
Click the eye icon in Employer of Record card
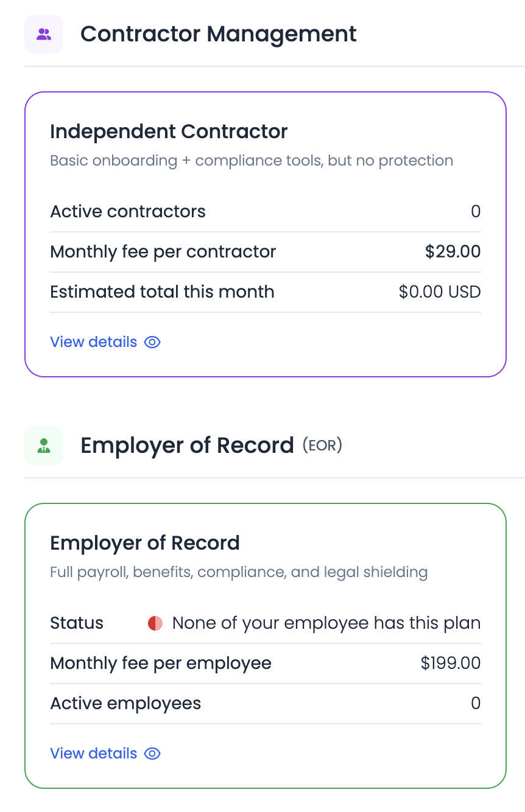pos(152,754)
